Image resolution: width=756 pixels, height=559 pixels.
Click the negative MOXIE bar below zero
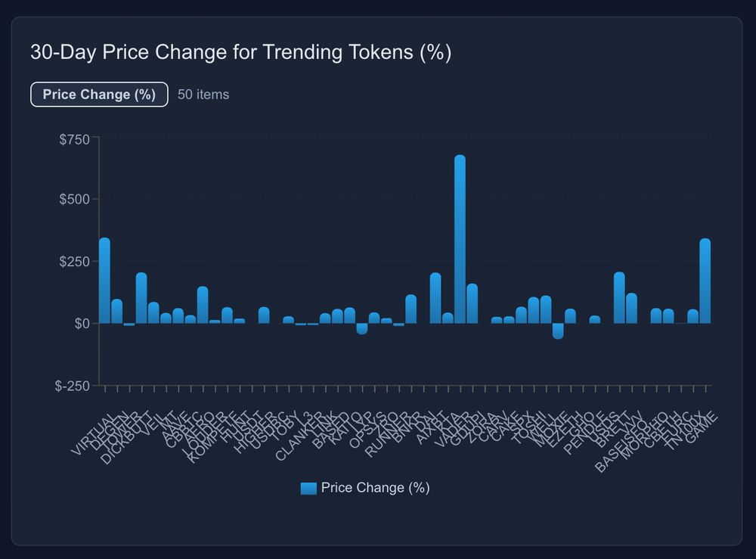pos(558,331)
